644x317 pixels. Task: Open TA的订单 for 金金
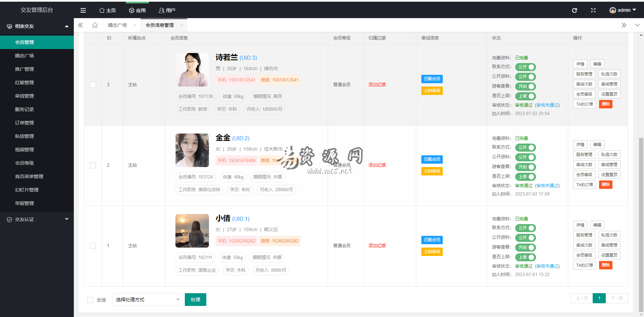pos(585,185)
